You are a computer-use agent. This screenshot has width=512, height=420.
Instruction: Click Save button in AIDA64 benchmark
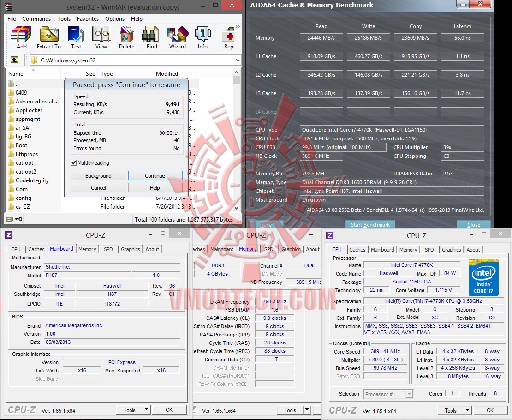point(267,225)
